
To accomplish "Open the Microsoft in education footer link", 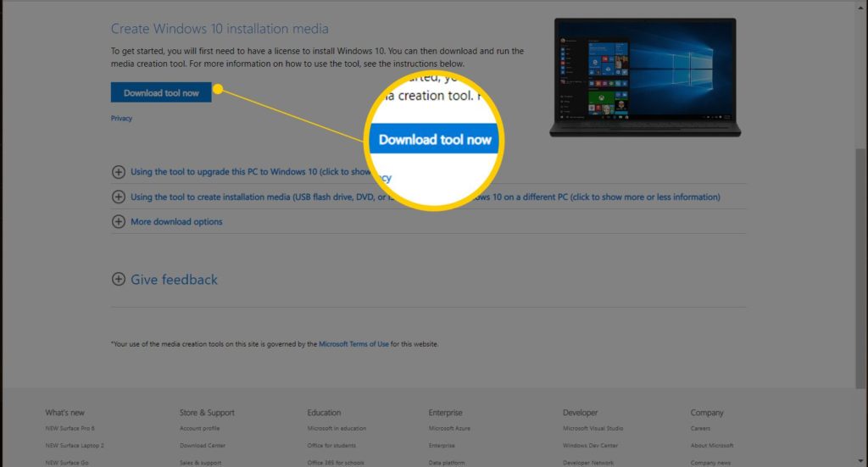I will click(x=337, y=428).
